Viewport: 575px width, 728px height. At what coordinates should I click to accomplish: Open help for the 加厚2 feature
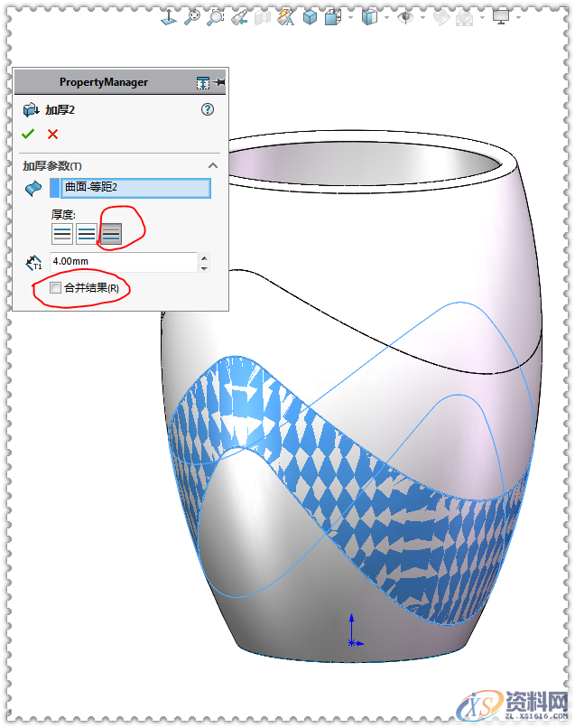pos(208,109)
